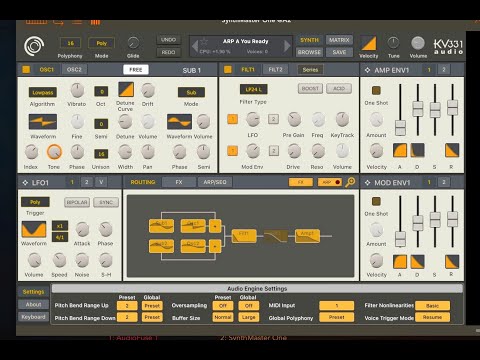Click the AMP ENV1 Attack slider handle
This screenshot has height=360, width=480.
(400, 127)
